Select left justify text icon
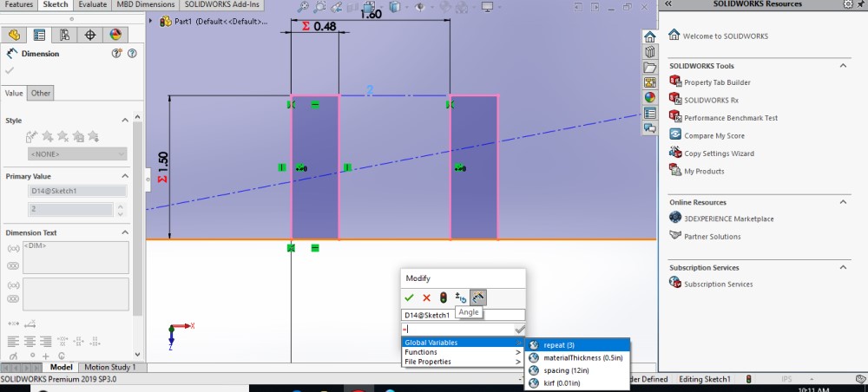The height and width of the screenshot is (392, 868). click(13, 341)
